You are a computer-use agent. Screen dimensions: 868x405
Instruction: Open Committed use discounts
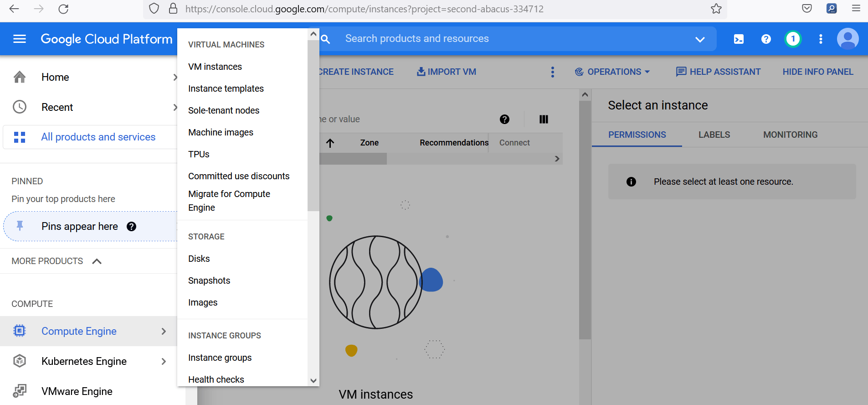[239, 176]
